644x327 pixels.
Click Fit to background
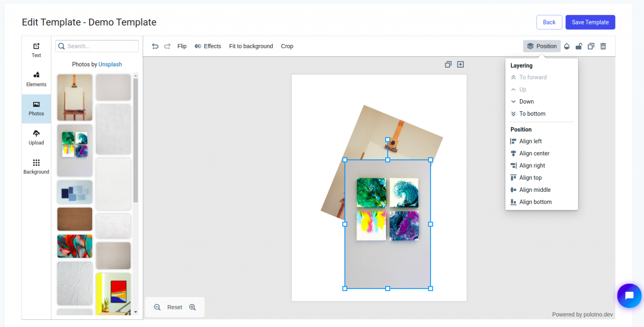pyautogui.click(x=251, y=46)
